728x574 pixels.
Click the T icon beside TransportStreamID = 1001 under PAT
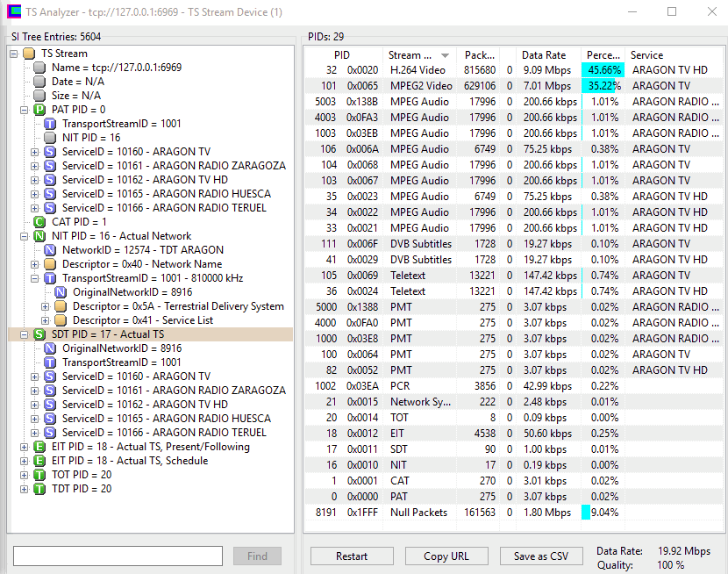(x=50, y=124)
